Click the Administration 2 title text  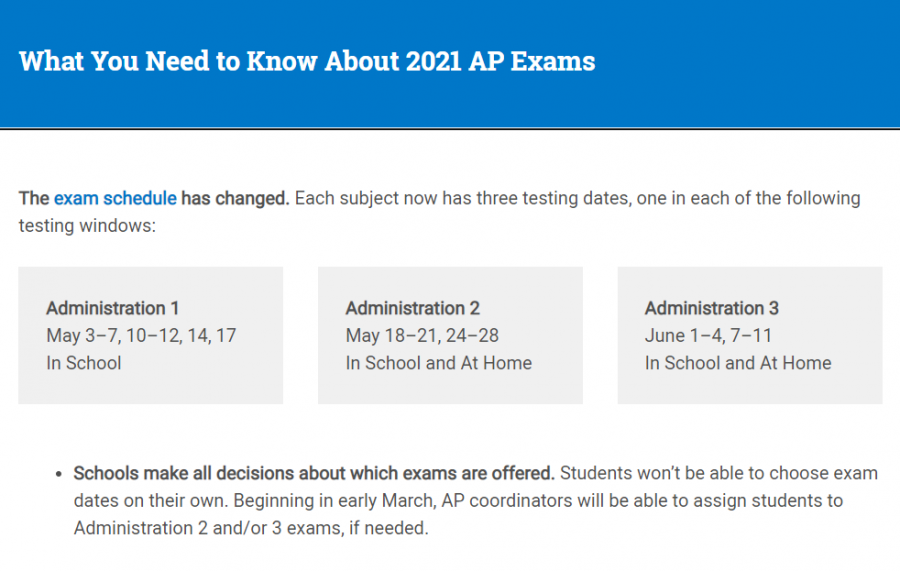(x=412, y=308)
